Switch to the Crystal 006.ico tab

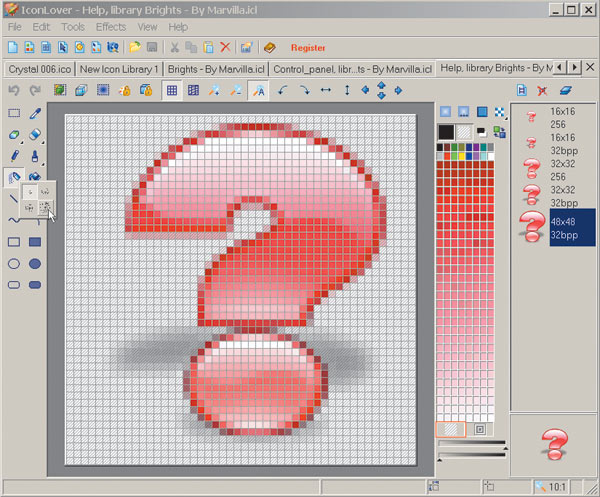[x=39, y=69]
